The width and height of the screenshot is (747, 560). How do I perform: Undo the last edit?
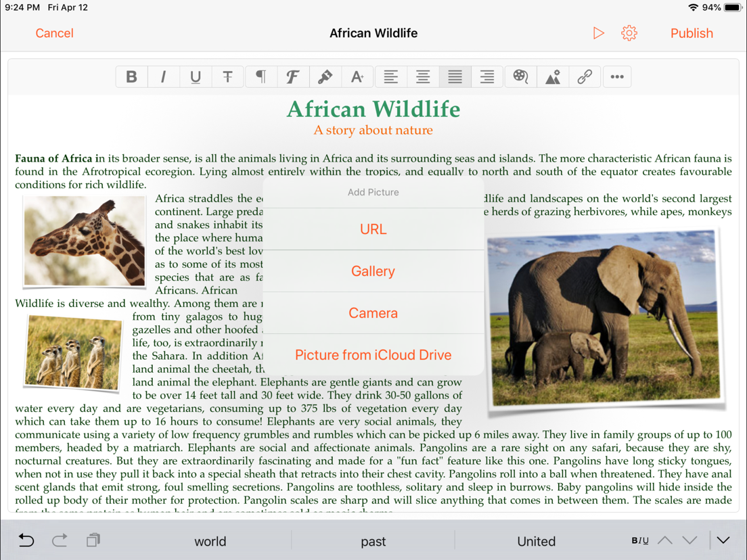[x=26, y=540]
